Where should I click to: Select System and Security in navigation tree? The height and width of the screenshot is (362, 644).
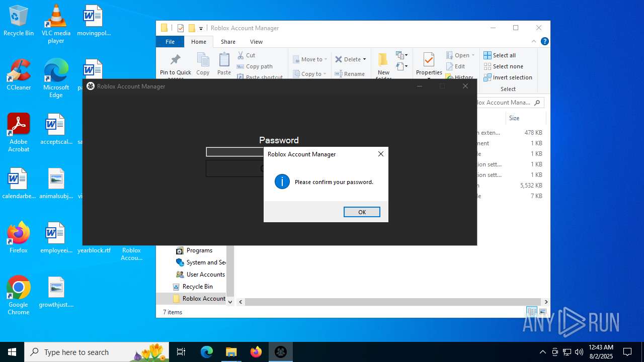tap(201, 262)
